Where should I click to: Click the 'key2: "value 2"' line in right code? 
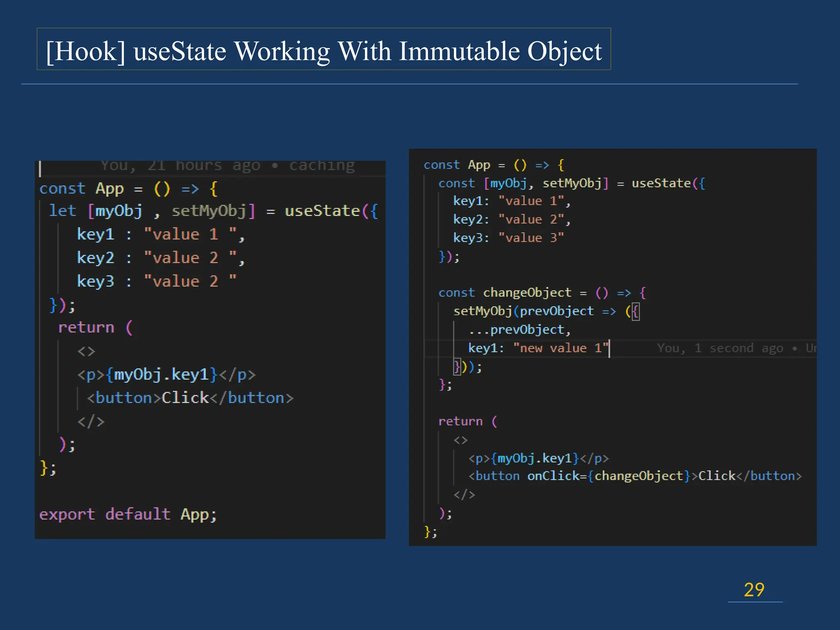coord(511,219)
